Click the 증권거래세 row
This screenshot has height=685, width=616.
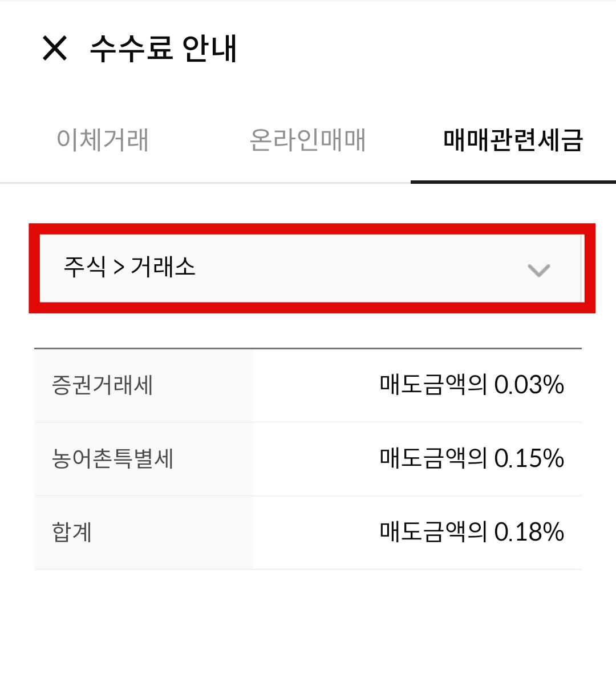tap(308, 385)
